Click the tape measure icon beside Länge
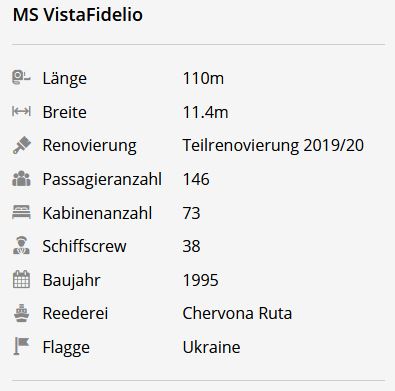The image size is (395, 391). click(21, 78)
